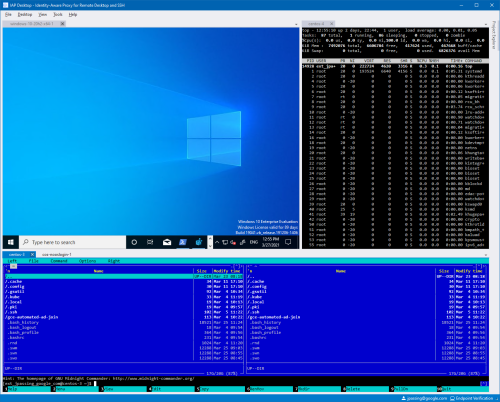This screenshot has height=402, width=500.
Task: Open Task View on remote taskbar
Action: click(x=150, y=242)
